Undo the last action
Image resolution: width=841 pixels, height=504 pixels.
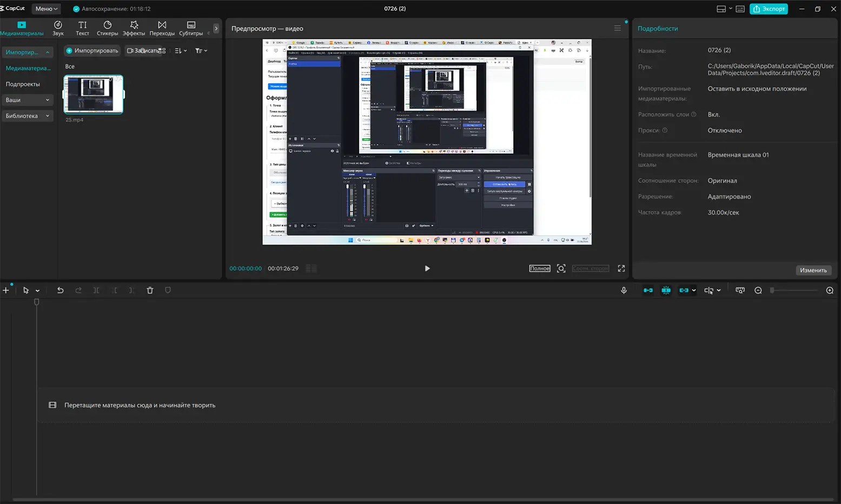pyautogui.click(x=60, y=290)
